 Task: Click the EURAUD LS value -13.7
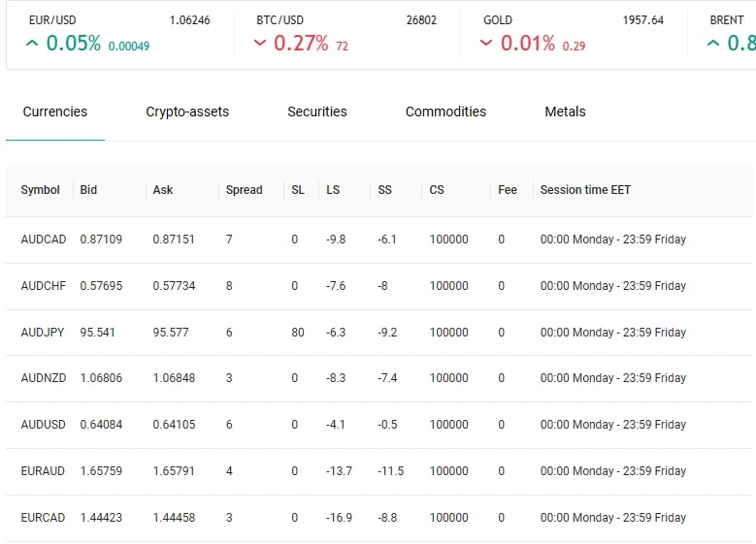click(339, 471)
